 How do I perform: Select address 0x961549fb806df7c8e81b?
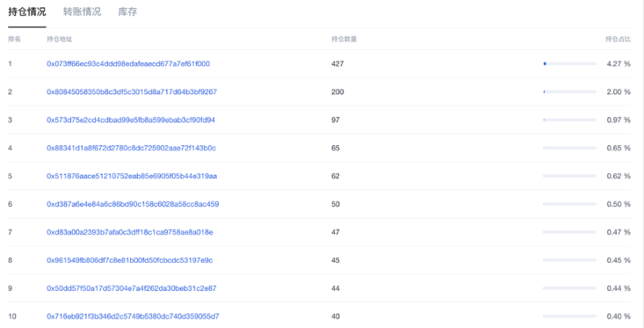129,260
